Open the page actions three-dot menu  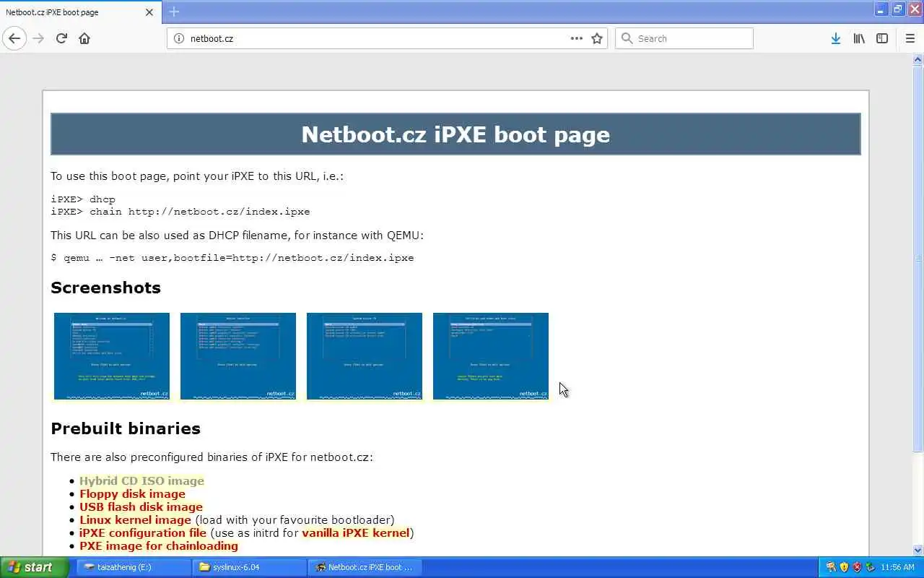(577, 38)
